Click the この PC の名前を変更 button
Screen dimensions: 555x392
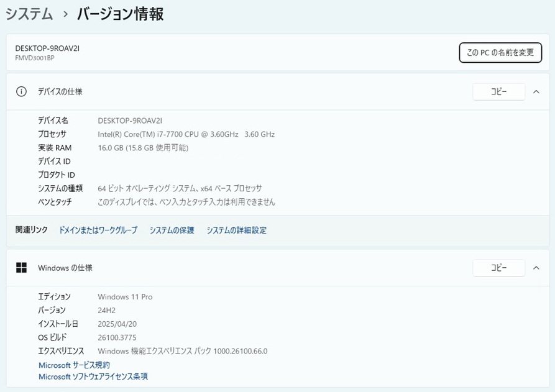click(x=500, y=53)
